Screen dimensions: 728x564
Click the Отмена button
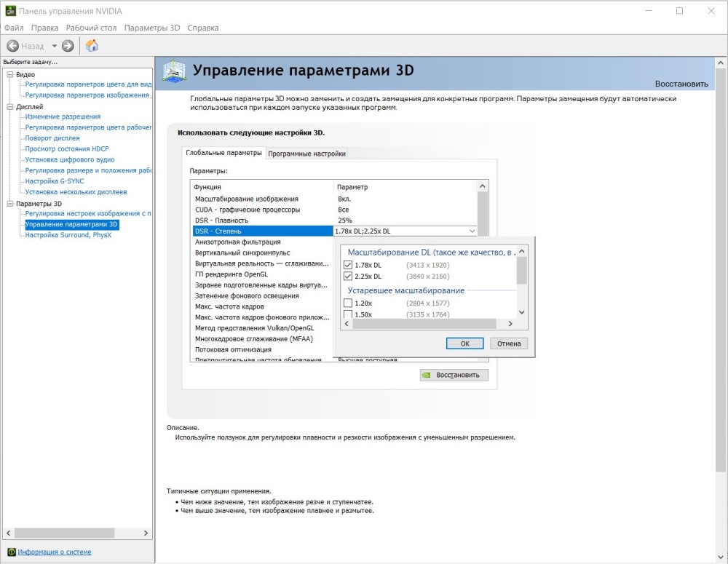[509, 343]
